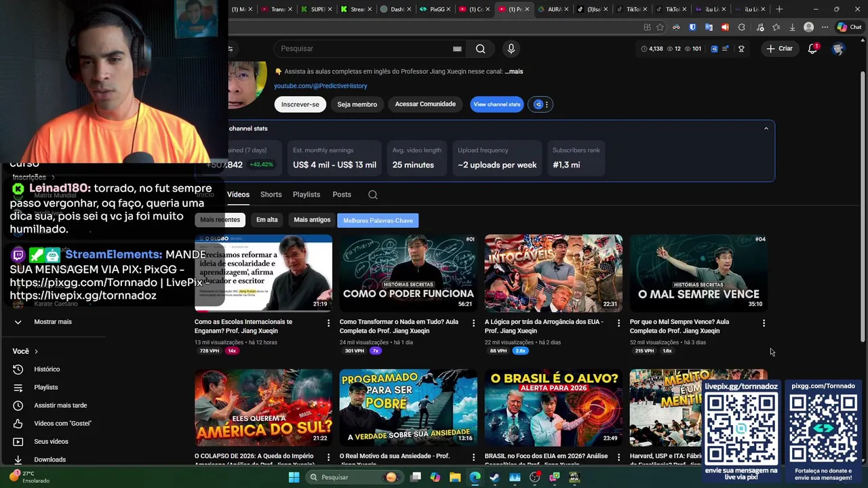Image resolution: width=868 pixels, height=488 pixels.
Task: Open Edge browser downloads icon
Action: coord(792,27)
